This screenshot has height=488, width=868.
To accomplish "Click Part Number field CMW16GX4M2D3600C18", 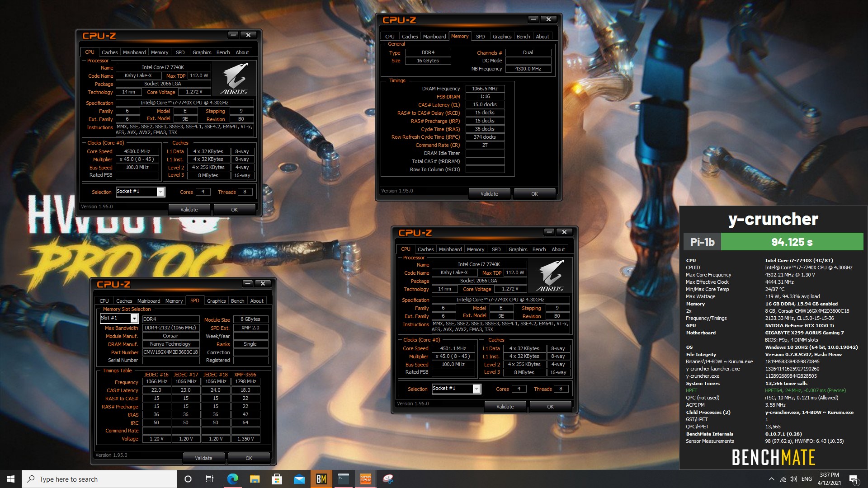I will click(x=170, y=352).
